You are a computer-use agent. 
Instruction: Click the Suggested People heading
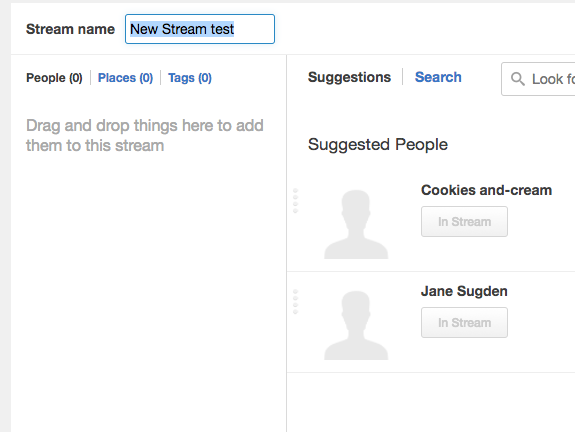(378, 144)
